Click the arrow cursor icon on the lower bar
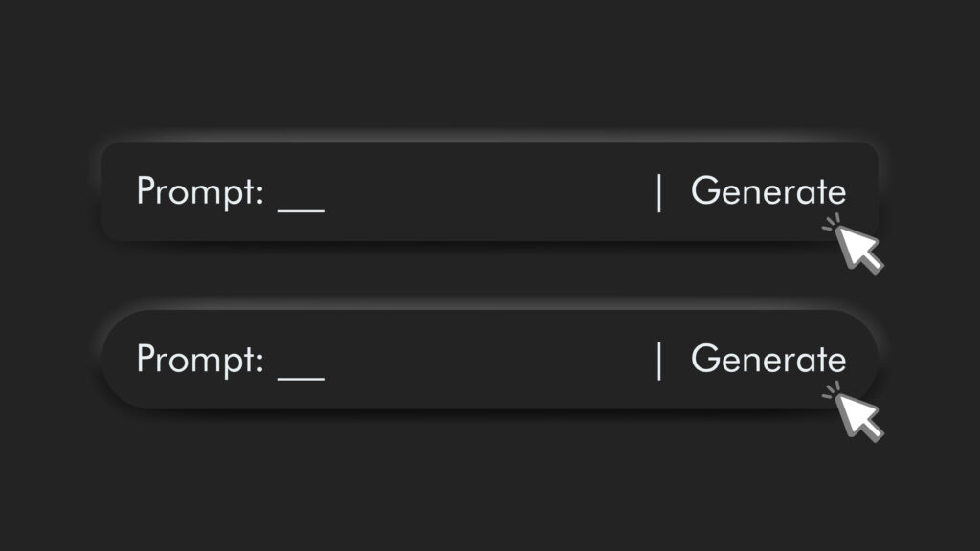The image size is (980, 551). point(860,417)
